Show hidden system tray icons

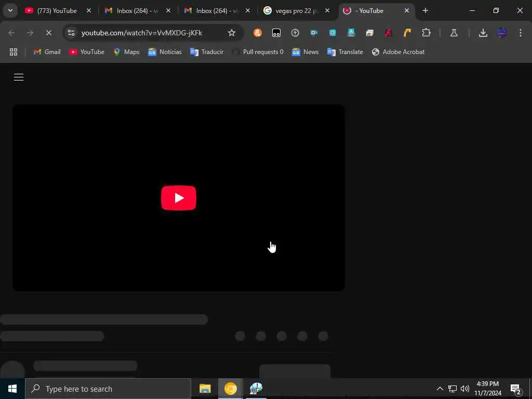click(440, 389)
